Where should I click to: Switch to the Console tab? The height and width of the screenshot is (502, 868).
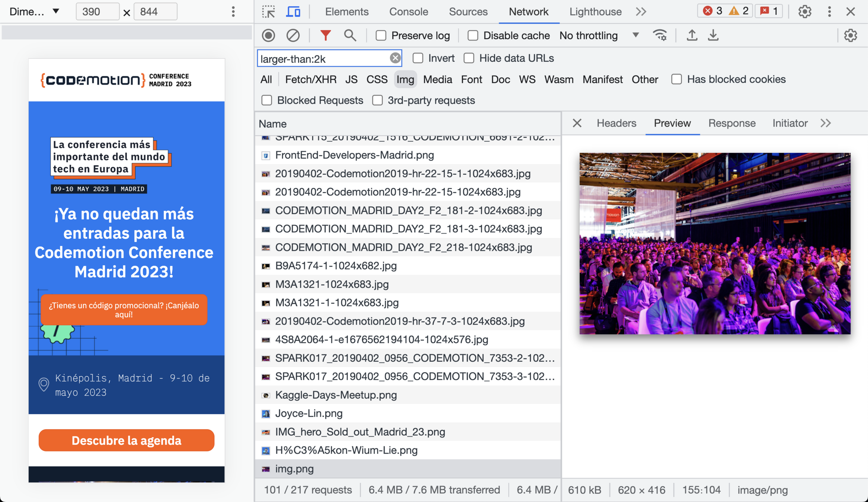409,12
